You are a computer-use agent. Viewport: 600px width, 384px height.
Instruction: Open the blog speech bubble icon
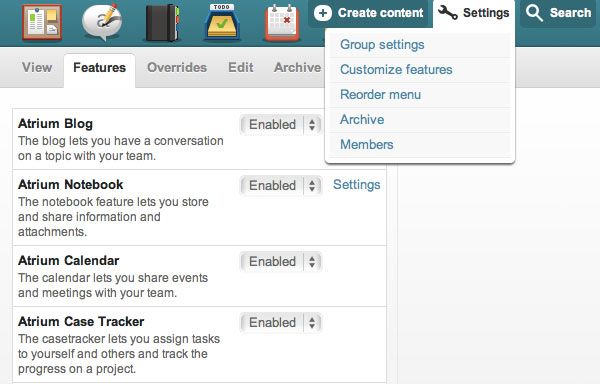(102, 22)
